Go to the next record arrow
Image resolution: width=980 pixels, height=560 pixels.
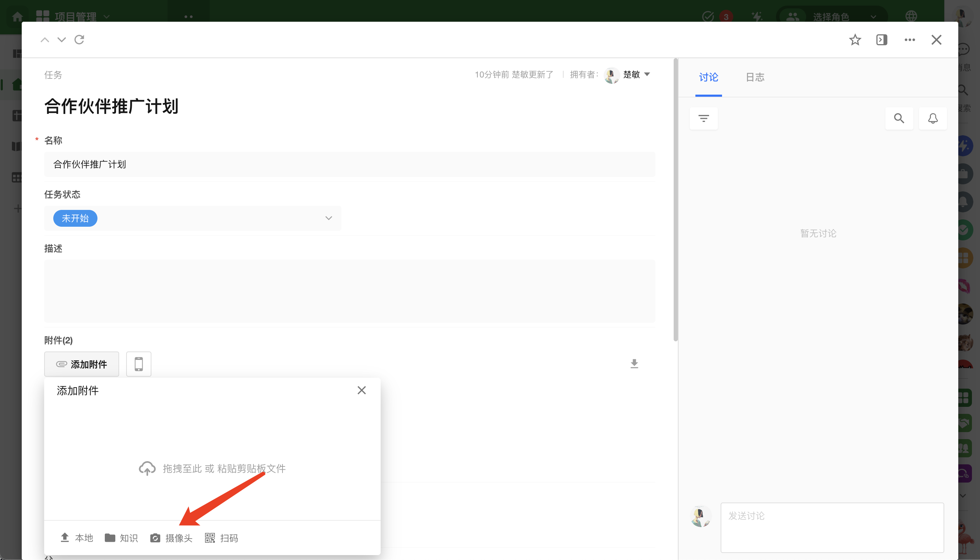(62, 40)
